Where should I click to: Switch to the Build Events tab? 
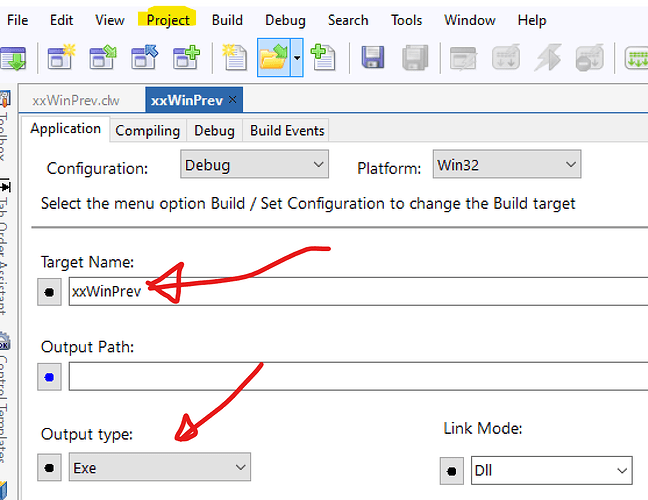[x=287, y=130]
